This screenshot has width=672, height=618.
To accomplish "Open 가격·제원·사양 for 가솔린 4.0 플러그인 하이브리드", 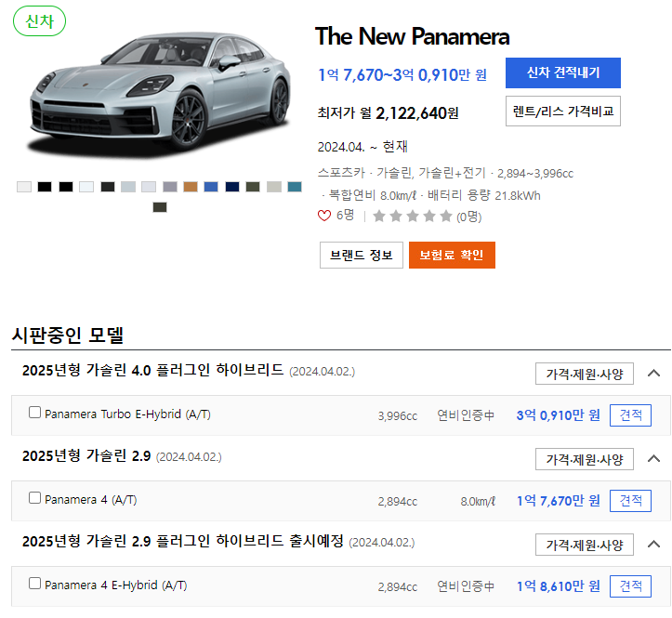I will (x=584, y=374).
